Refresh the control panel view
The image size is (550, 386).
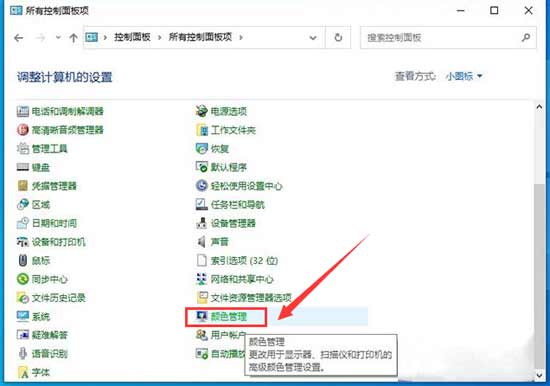pos(338,37)
